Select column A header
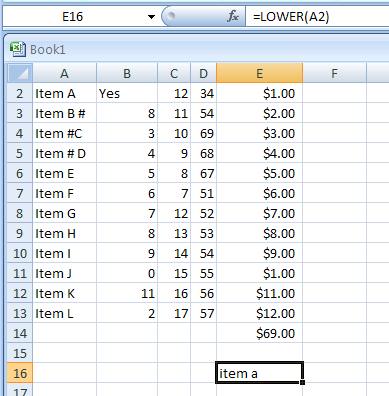Viewport: 389px width, 396px height. tap(64, 73)
